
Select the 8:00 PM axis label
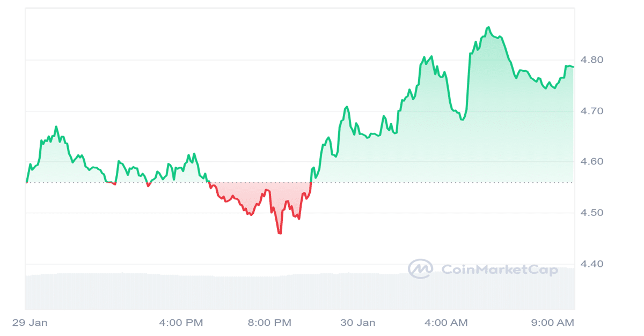pos(269,323)
